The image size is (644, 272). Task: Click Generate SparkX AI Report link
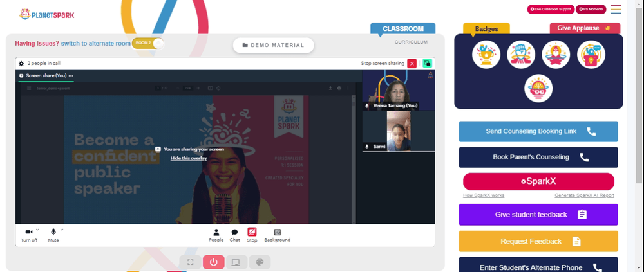[x=585, y=195]
